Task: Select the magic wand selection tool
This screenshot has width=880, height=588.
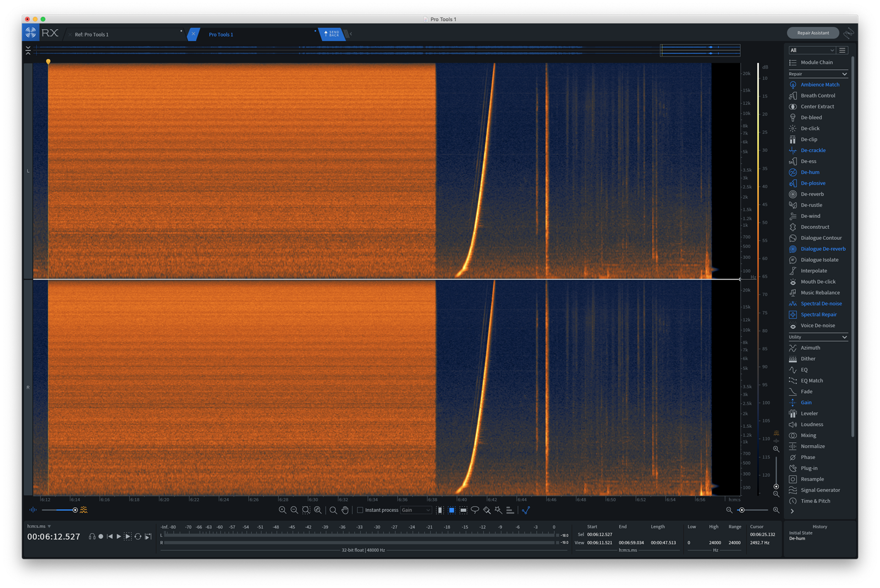Action: click(x=498, y=510)
